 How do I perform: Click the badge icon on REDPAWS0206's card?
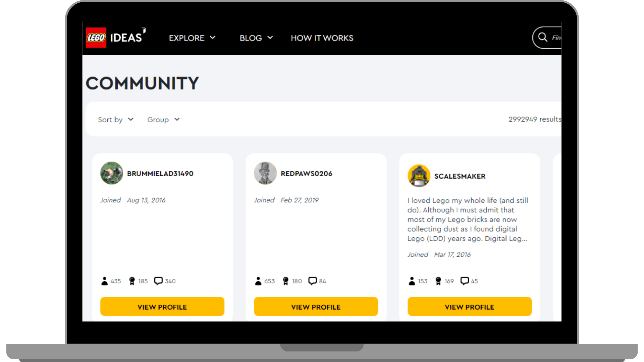tap(285, 281)
